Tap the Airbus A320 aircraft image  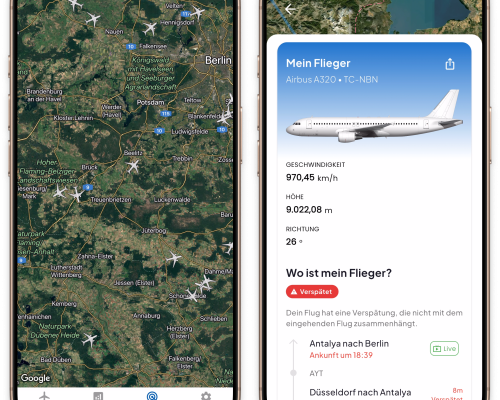click(x=374, y=117)
